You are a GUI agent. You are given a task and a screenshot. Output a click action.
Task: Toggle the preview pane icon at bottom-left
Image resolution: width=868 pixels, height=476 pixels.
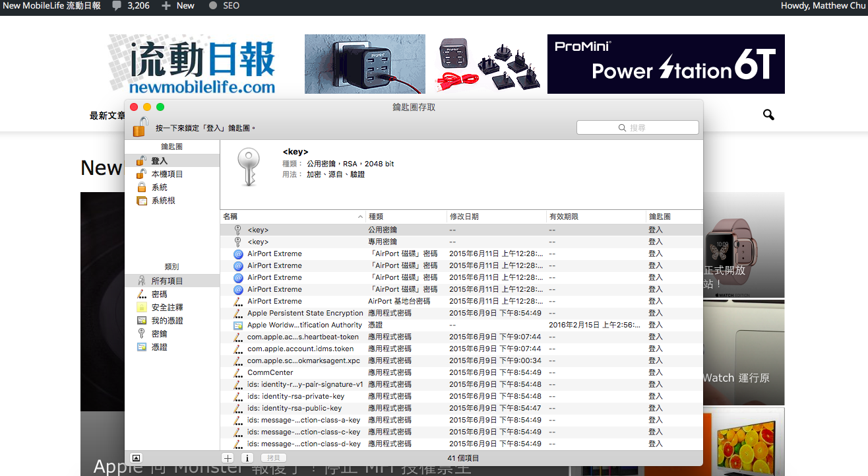pos(136,458)
